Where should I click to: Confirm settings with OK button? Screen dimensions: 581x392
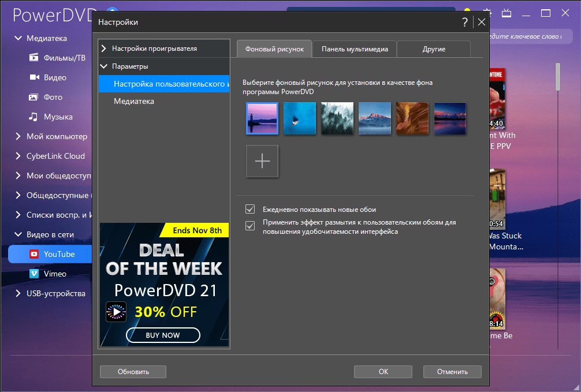point(383,372)
